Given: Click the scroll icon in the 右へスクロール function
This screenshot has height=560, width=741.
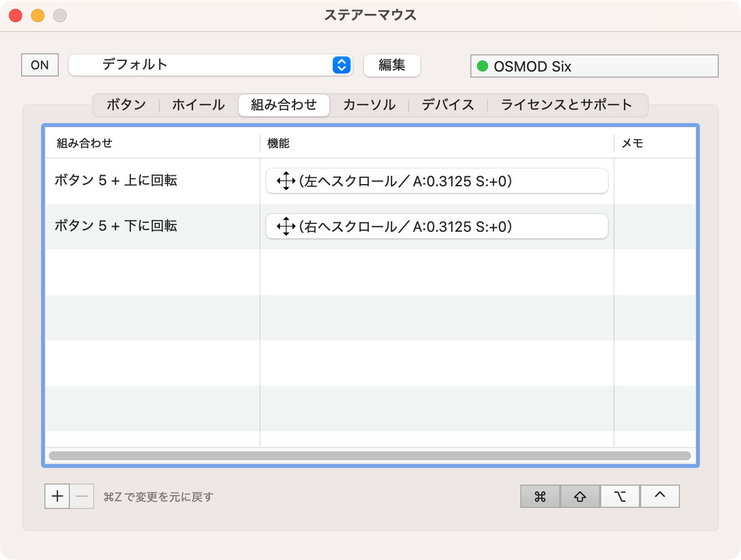Looking at the screenshot, I should (x=286, y=226).
